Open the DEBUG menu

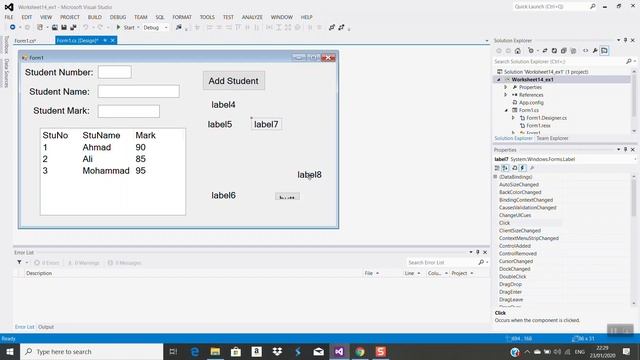pos(118,17)
